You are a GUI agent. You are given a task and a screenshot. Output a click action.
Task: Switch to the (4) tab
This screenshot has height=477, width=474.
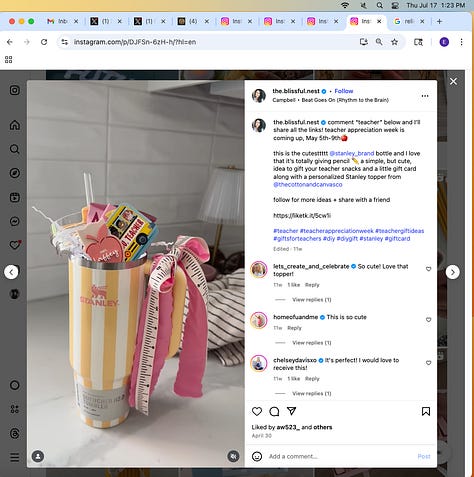click(x=193, y=21)
